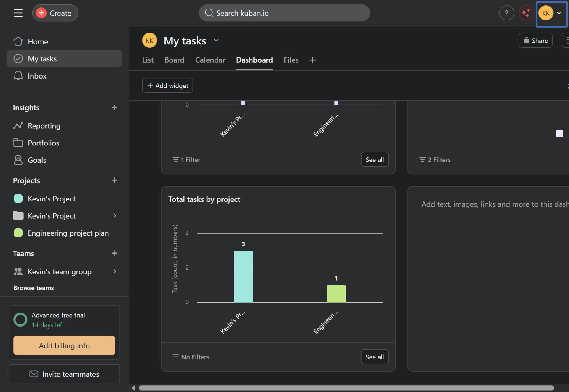The image size is (569, 392).
Task: Click the red plus Create icon
Action: [x=41, y=13]
